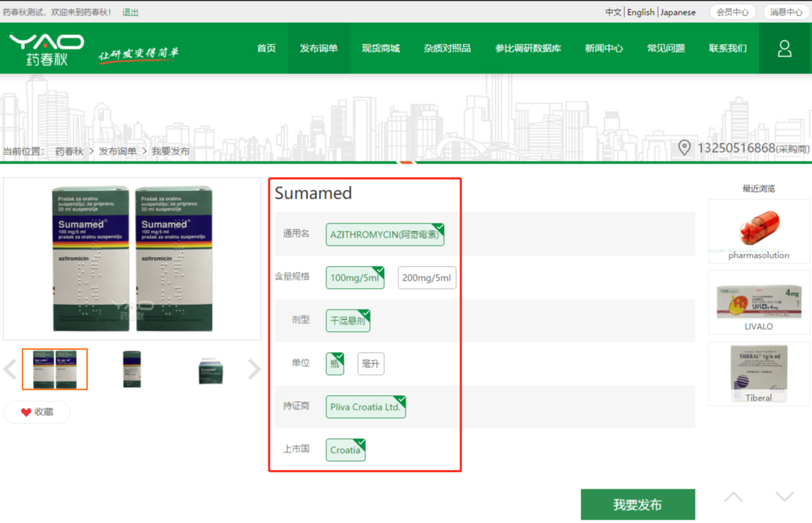The height and width of the screenshot is (523, 812).
Task: Switch language to 中文
Action: tap(614, 12)
